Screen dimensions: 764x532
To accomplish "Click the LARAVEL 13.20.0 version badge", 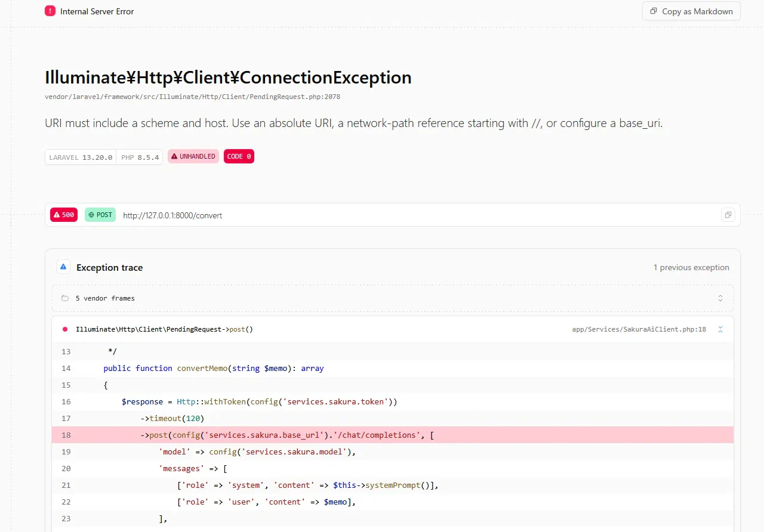I will (81, 157).
